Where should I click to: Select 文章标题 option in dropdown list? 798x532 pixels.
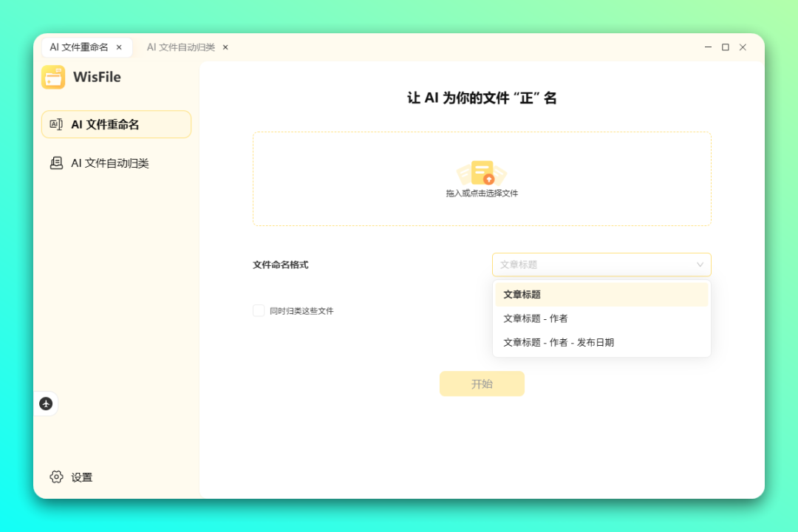tap(522, 294)
